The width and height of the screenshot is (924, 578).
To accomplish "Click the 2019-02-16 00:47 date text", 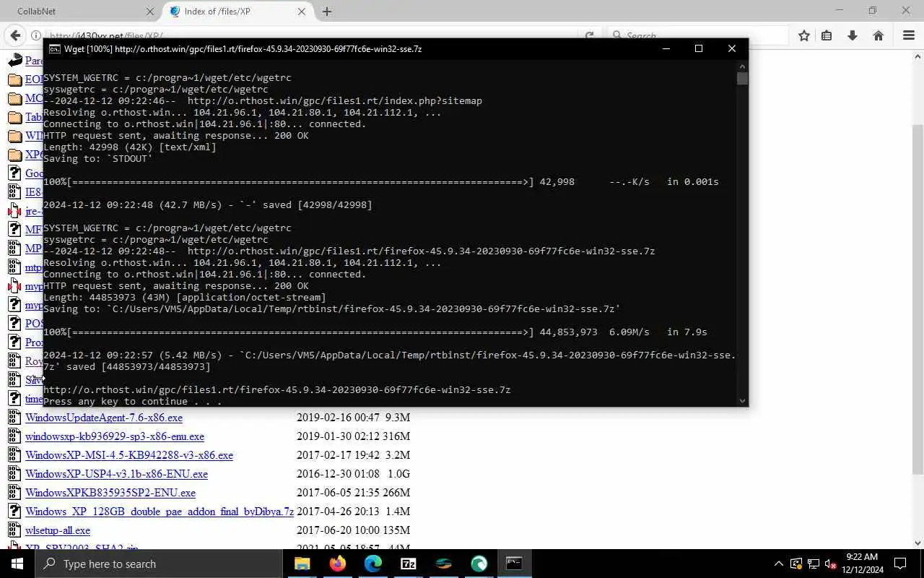I will [x=337, y=418].
